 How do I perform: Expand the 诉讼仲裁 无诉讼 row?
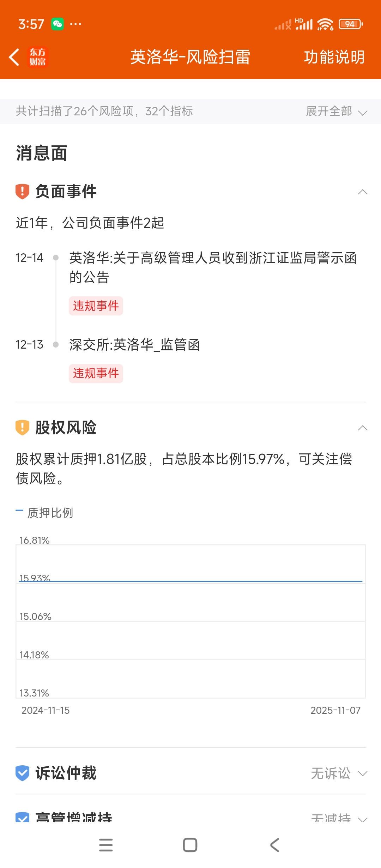(x=339, y=773)
